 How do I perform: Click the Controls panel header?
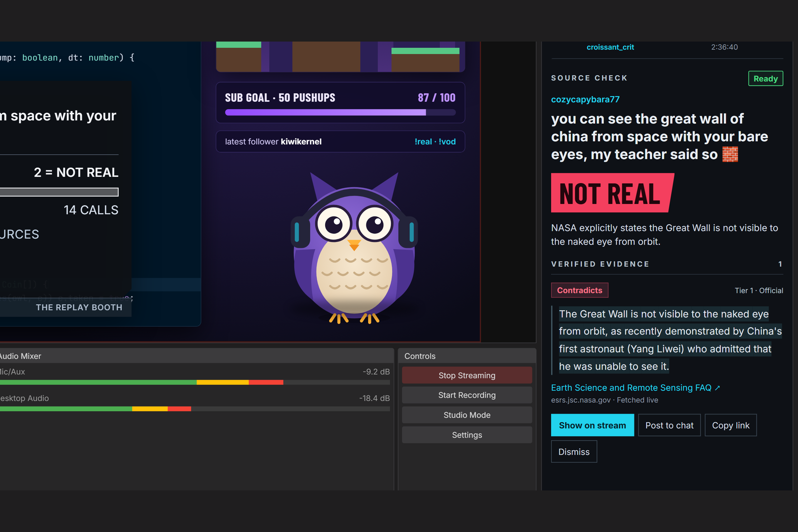(467, 356)
